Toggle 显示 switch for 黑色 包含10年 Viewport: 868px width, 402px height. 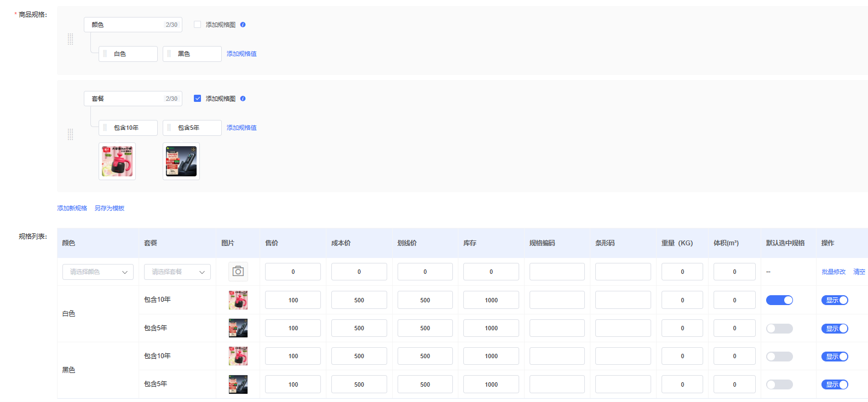(x=835, y=357)
